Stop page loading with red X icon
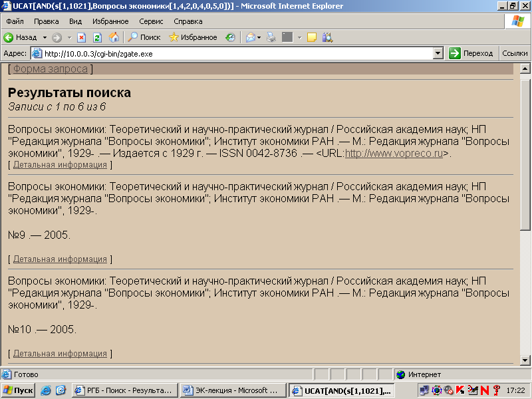This screenshot has height=399, width=532. [81, 37]
